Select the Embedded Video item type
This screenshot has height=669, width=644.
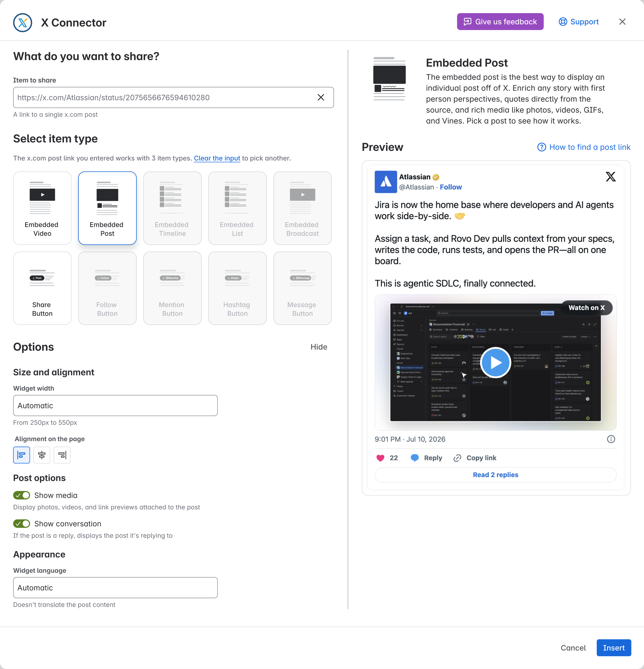click(42, 208)
